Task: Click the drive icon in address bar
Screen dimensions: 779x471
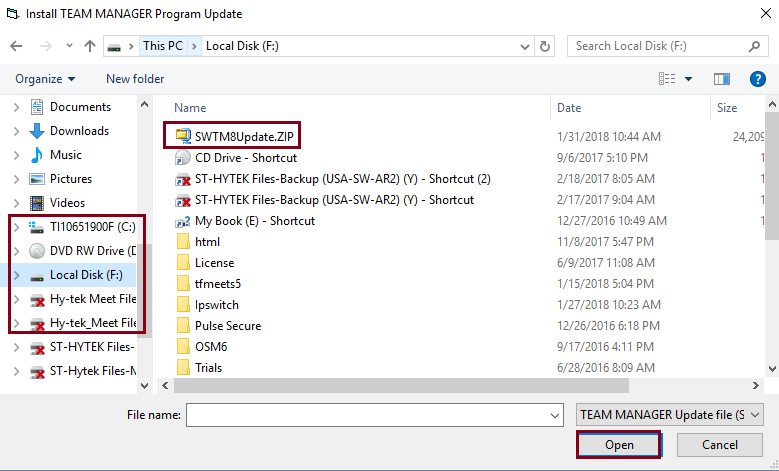Action: coord(114,47)
